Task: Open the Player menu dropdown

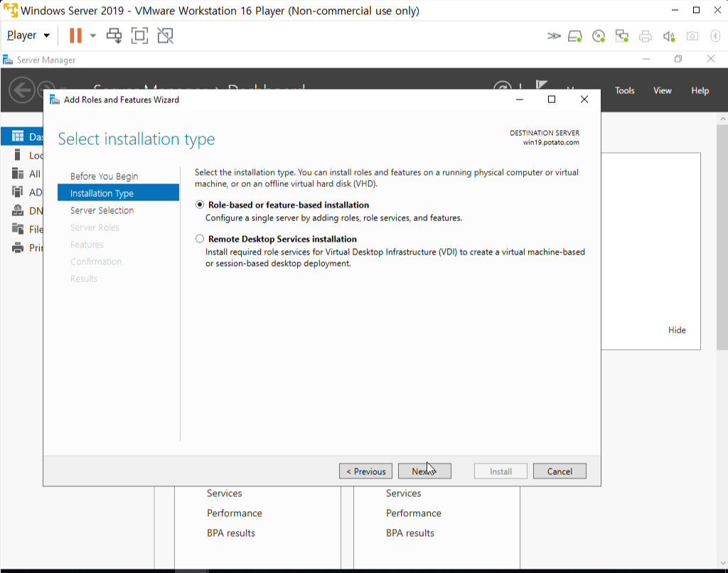Action: 28,36
